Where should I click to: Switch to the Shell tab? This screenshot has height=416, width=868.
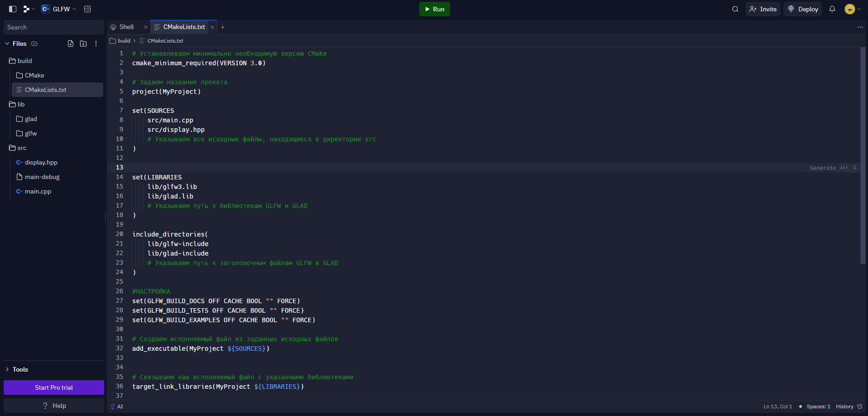pyautogui.click(x=126, y=27)
